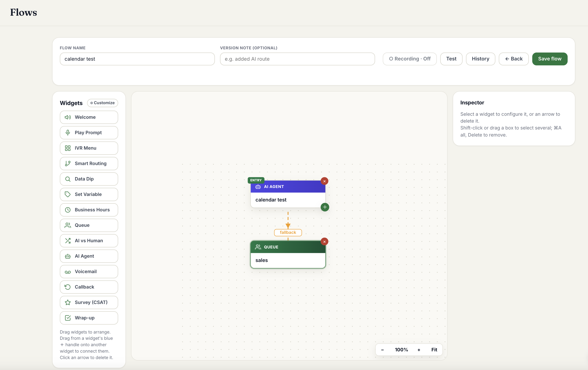Toggle the Recording Off button
The width and height of the screenshot is (588, 370).
point(410,59)
